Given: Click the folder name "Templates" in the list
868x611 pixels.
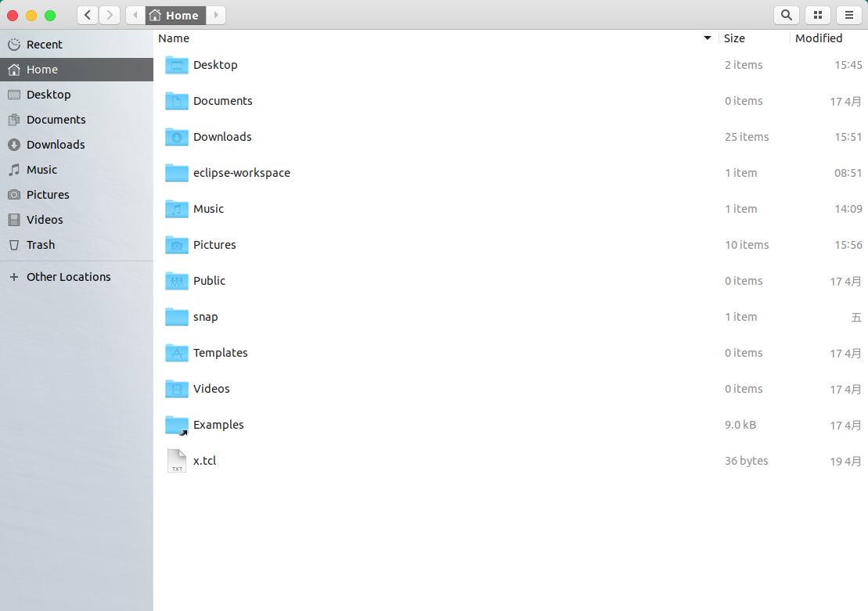Looking at the screenshot, I should [x=220, y=353].
